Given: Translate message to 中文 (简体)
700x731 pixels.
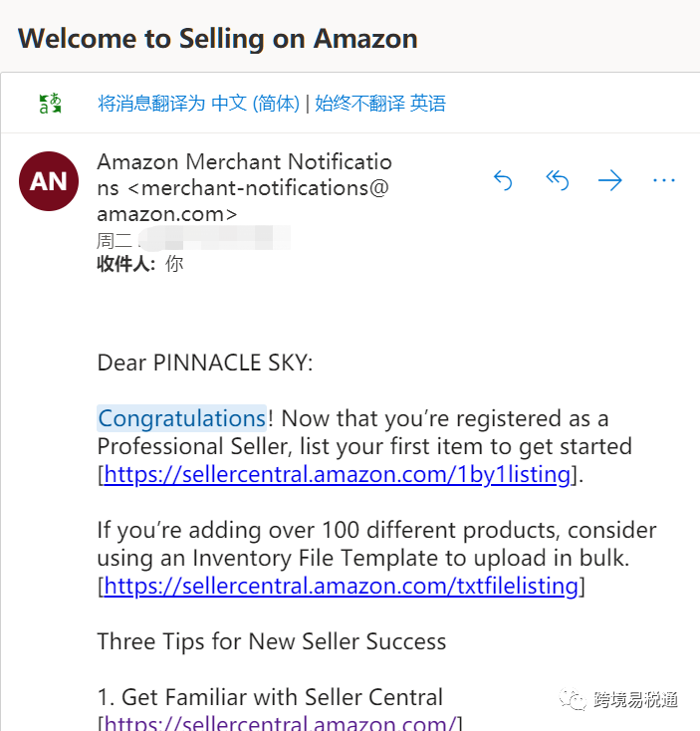Looking at the screenshot, I should (198, 103).
